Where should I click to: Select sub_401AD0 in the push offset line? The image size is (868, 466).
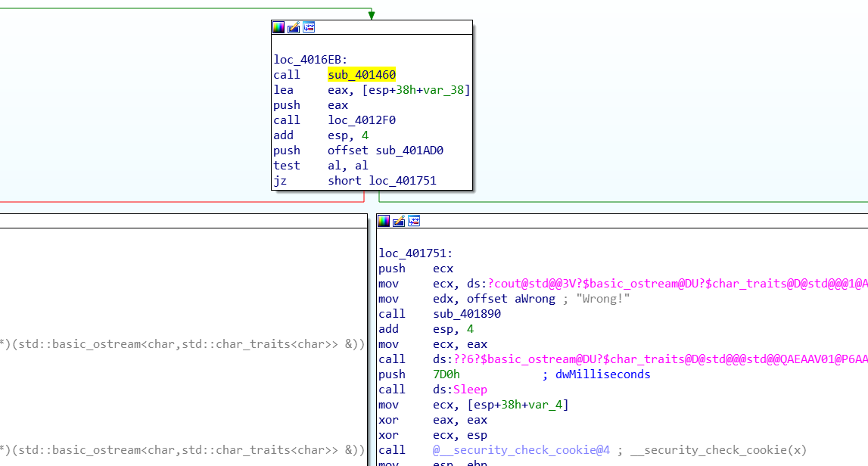click(409, 151)
